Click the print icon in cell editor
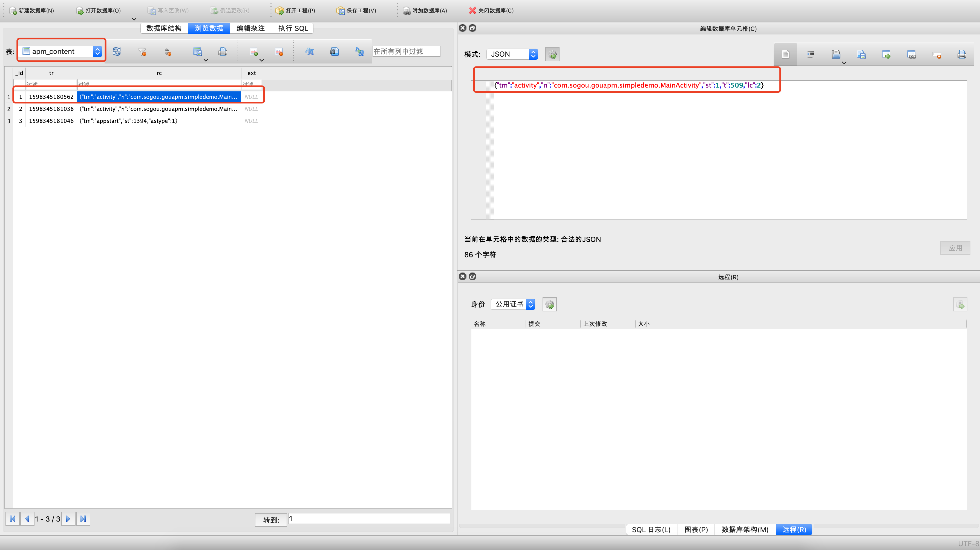This screenshot has width=980, height=550. (x=961, y=54)
